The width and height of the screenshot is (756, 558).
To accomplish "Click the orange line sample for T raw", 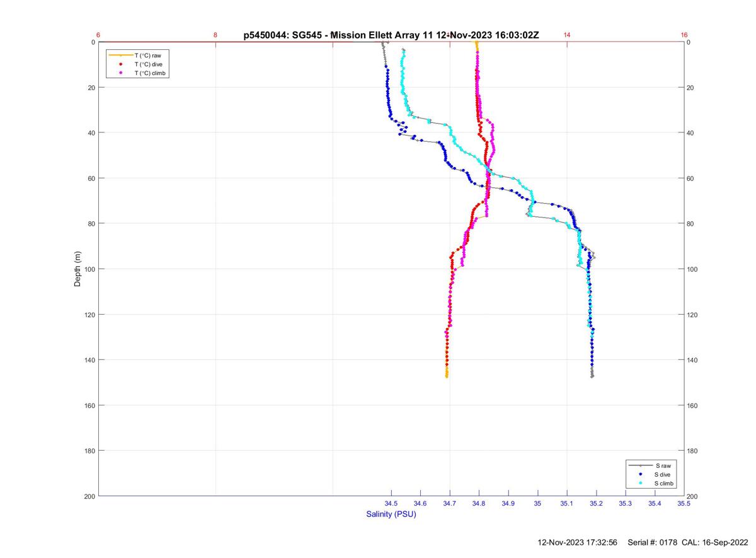I will [x=120, y=55].
